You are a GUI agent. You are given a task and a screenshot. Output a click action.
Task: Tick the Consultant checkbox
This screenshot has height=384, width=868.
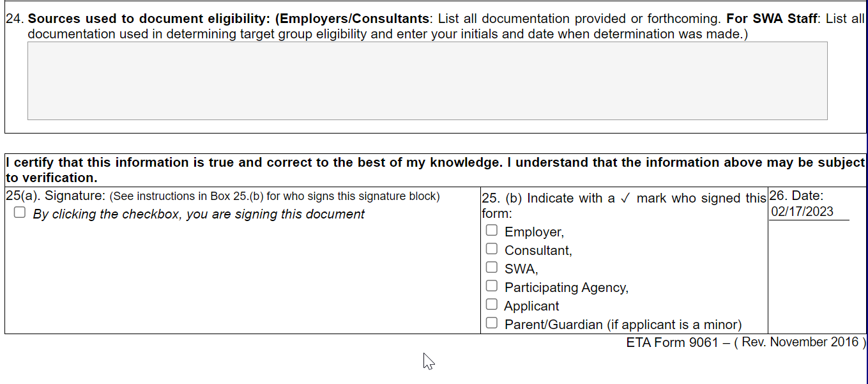(x=491, y=249)
